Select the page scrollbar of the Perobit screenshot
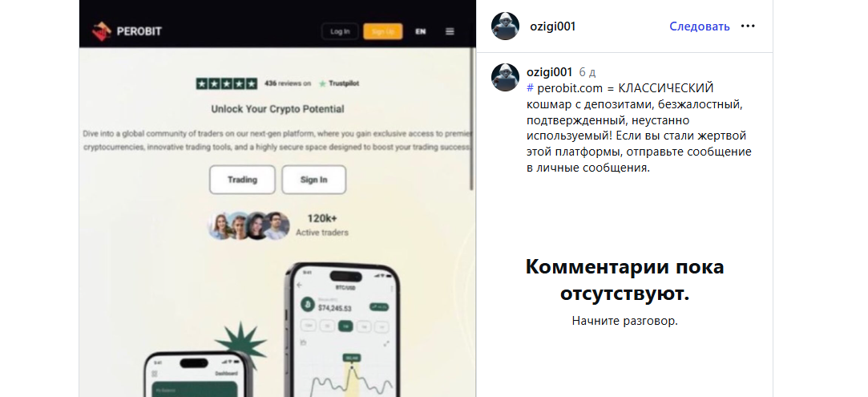The width and height of the screenshot is (868, 397). (472, 119)
